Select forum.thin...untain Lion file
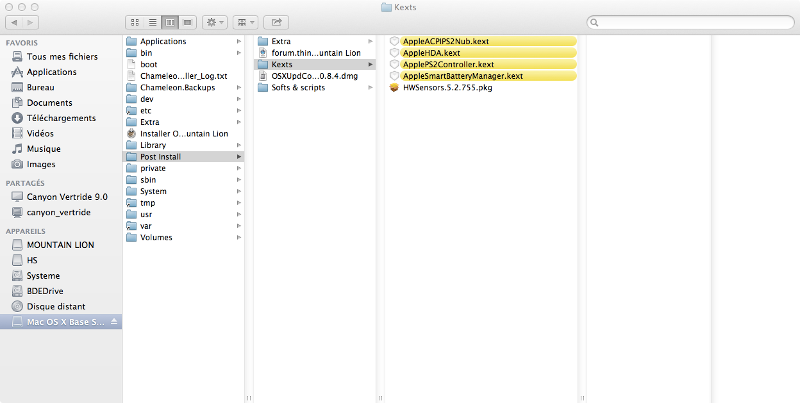Image resolution: width=800 pixels, height=403 pixels. click(x=315, y=53)
